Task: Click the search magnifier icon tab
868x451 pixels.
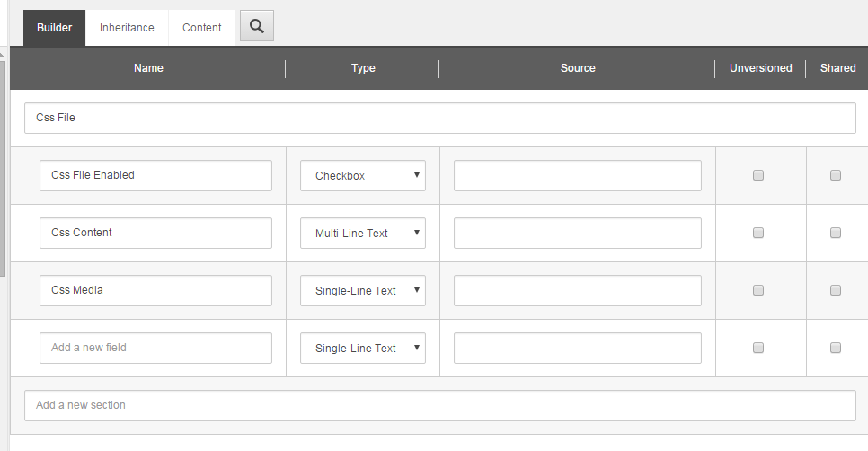Action: point(257,26)
